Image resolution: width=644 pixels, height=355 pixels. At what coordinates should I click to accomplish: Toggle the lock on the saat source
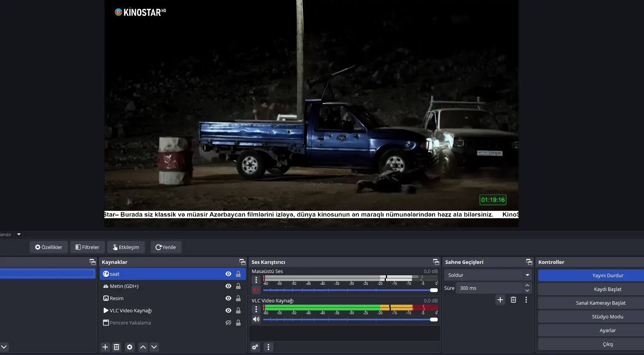click(238, 274)
